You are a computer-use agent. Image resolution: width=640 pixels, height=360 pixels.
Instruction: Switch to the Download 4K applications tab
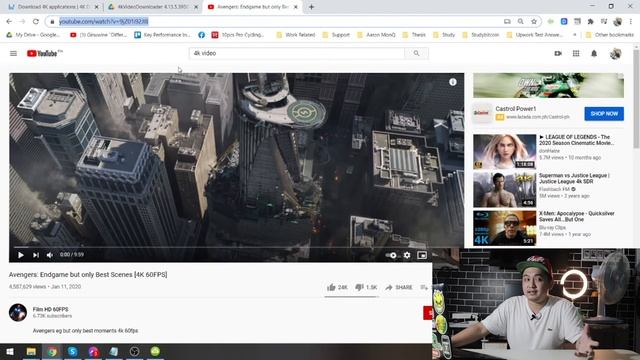(53, 7)
